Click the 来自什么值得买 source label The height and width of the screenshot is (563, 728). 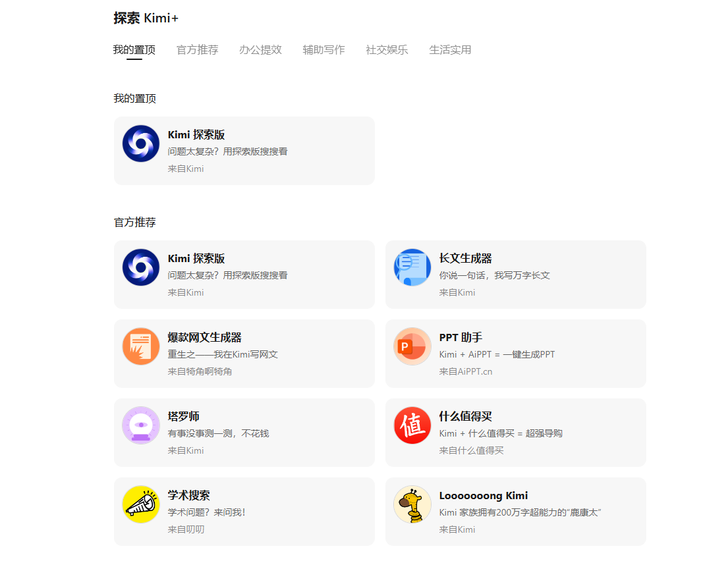tap(471, 450)
